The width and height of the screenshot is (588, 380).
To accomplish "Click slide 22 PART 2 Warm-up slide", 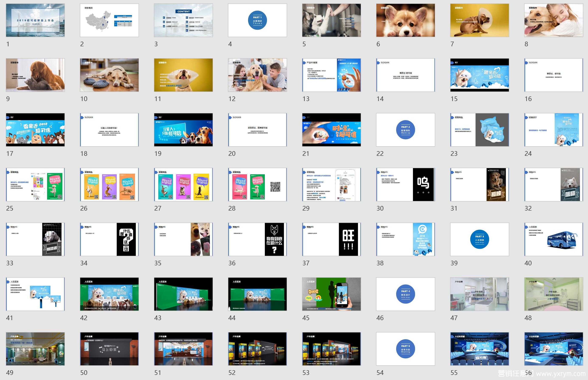I will point(406,130).
